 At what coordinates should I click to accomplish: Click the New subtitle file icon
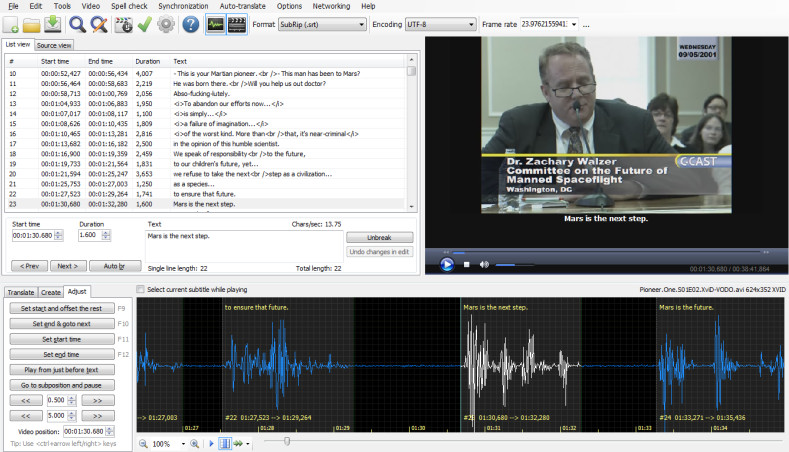point(11,24)
